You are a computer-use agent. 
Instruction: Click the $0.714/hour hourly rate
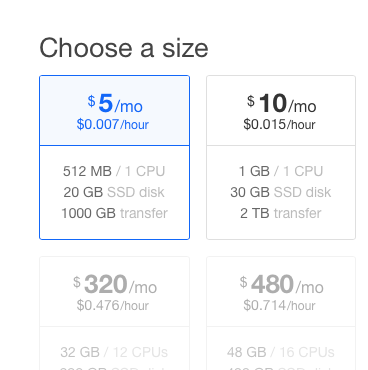click(x=279, y=305)
